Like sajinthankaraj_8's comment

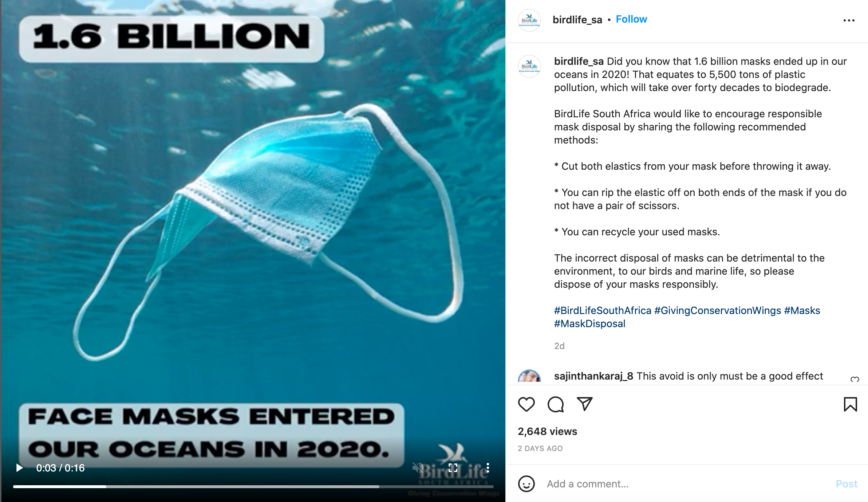tap(855, 379)
